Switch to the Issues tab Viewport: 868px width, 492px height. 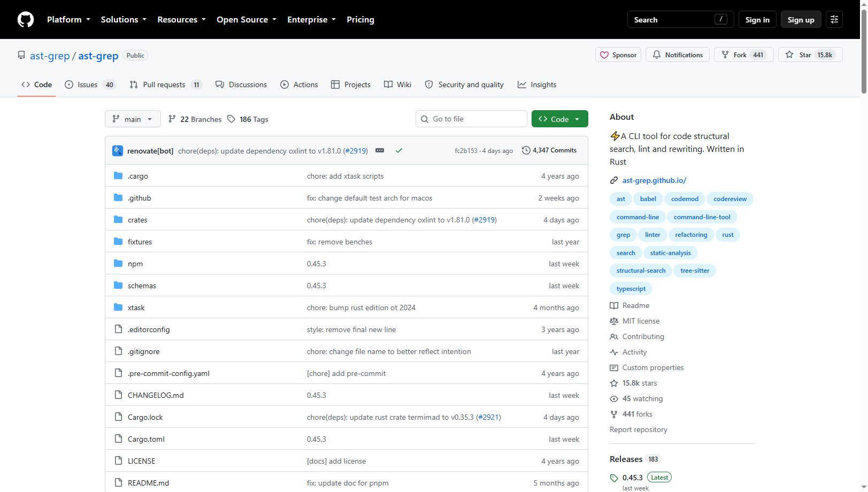pos(90,85)
